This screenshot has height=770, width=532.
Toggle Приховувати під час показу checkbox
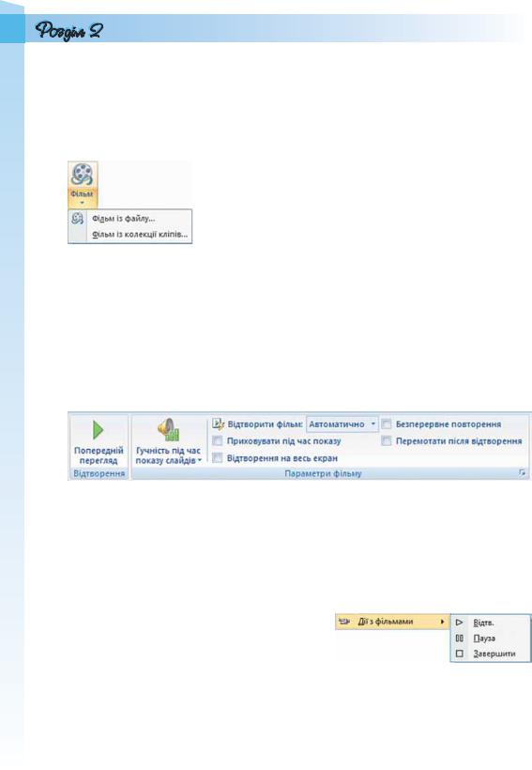pyautogui.click(x=217, y=441)
